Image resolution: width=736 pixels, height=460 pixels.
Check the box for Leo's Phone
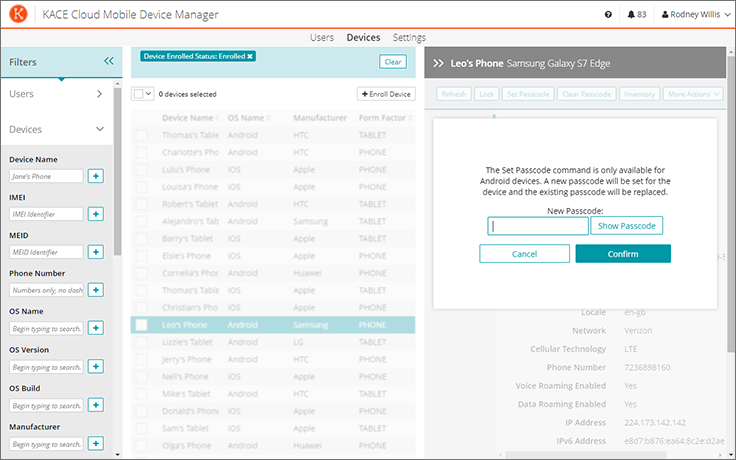[x=141, y=325]
